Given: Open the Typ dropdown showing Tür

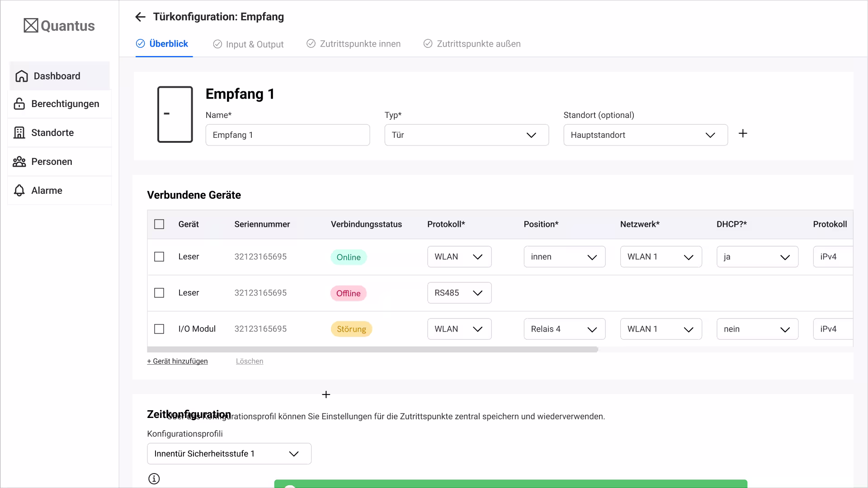Looking at the screenshot, I should 467,135.
